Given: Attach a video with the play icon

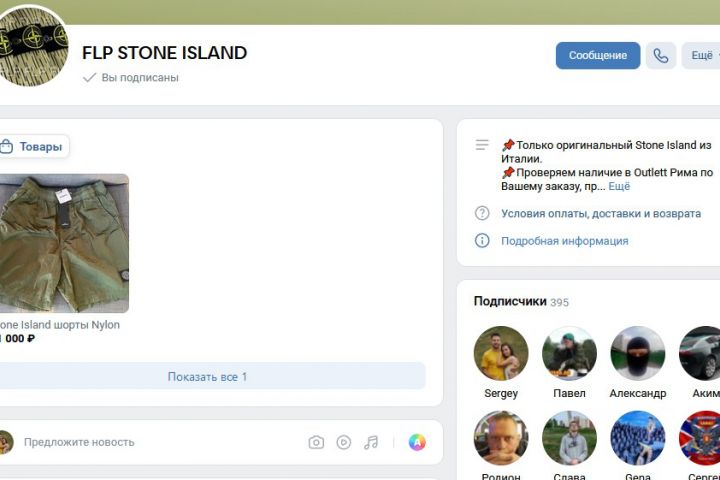Looking at the screenshot, I should point(343,442).
